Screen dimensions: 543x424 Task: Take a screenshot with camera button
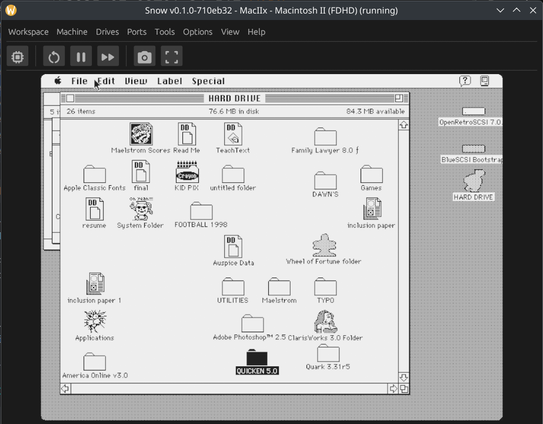tap(144, 56)
